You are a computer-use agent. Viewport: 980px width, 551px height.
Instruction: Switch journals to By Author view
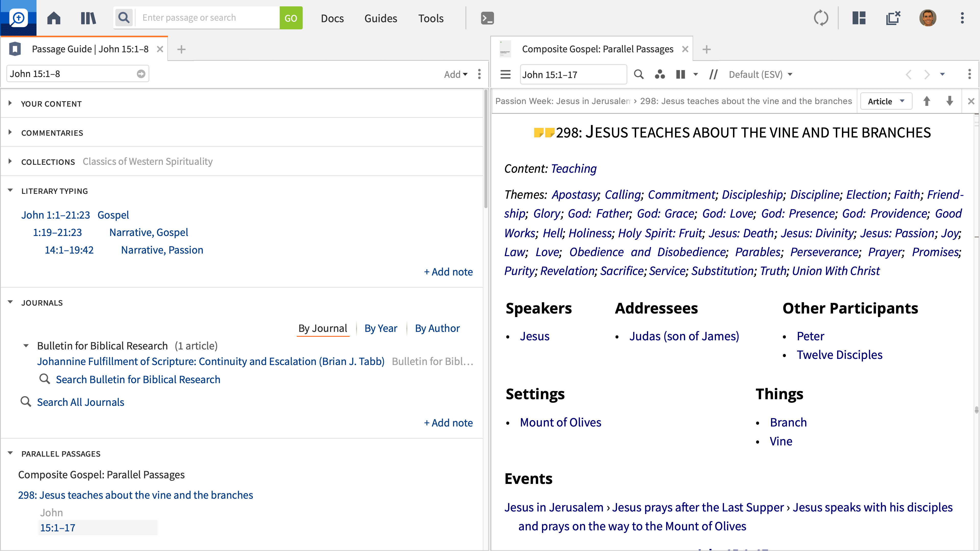click(x=437, y=328)
